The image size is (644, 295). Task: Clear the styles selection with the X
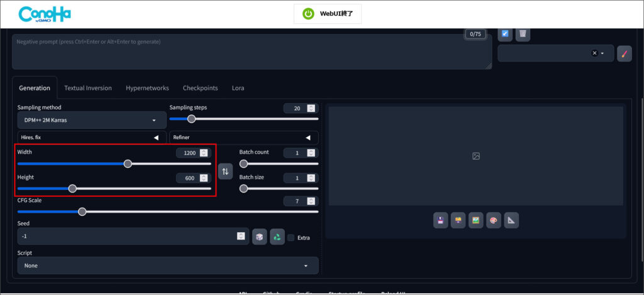click(594, 53)
